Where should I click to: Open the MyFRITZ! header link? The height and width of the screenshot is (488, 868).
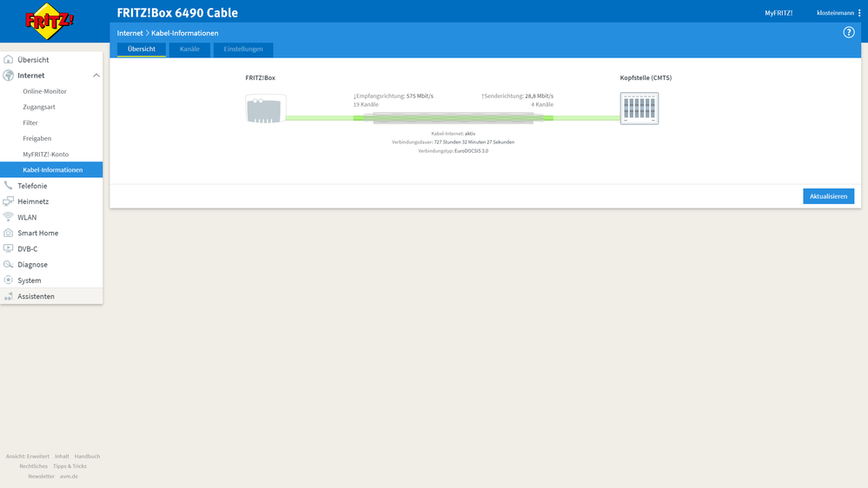779,13
